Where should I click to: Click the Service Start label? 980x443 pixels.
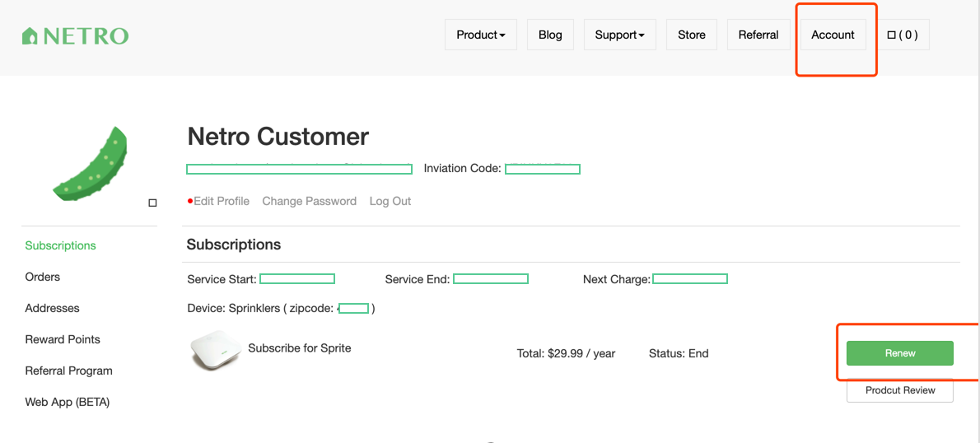[222, 279]
